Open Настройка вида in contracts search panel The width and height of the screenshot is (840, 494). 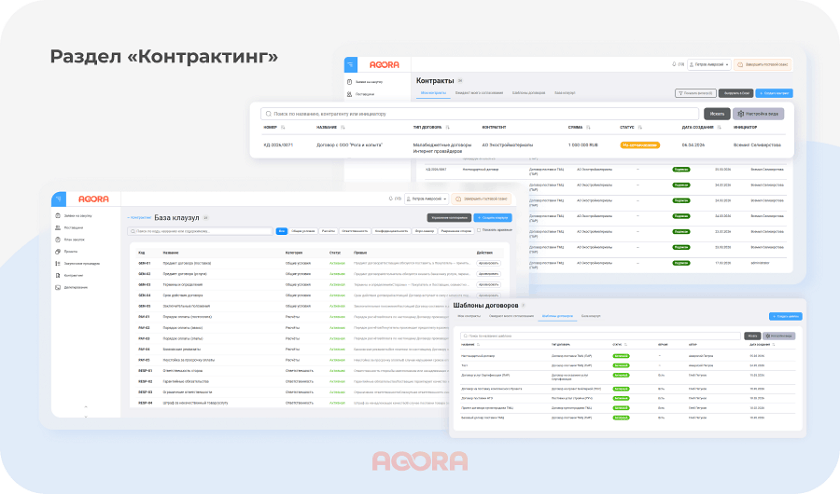click(758, 114)
